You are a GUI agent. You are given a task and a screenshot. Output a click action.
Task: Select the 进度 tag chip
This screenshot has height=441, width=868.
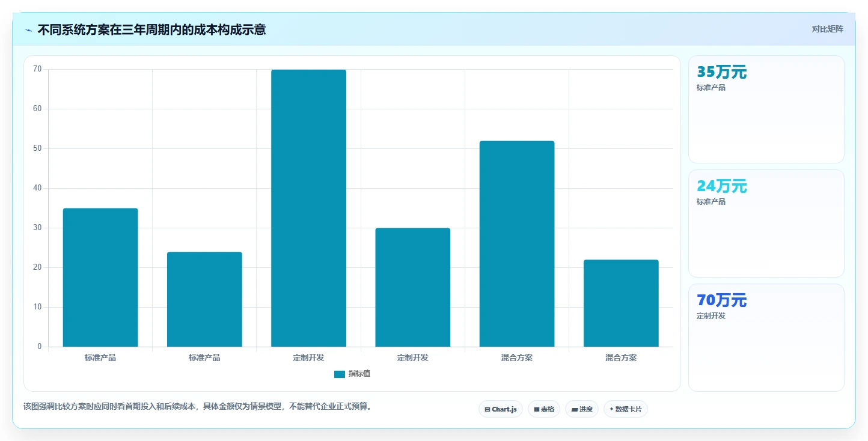582,409
